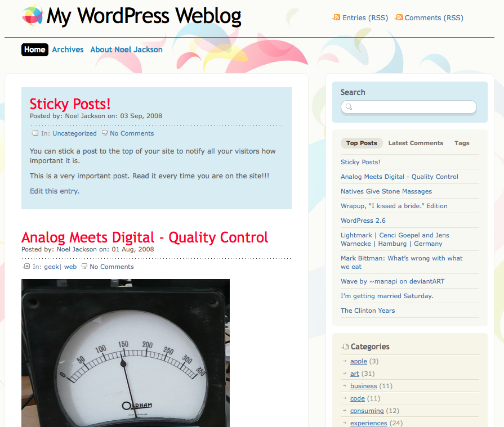504x427 pixels.
Task: Open the Sticky Posts! title link
Action: [70, 104]
